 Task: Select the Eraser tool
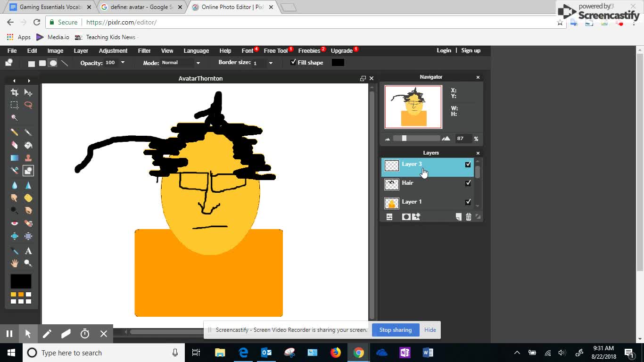(15, 145)
